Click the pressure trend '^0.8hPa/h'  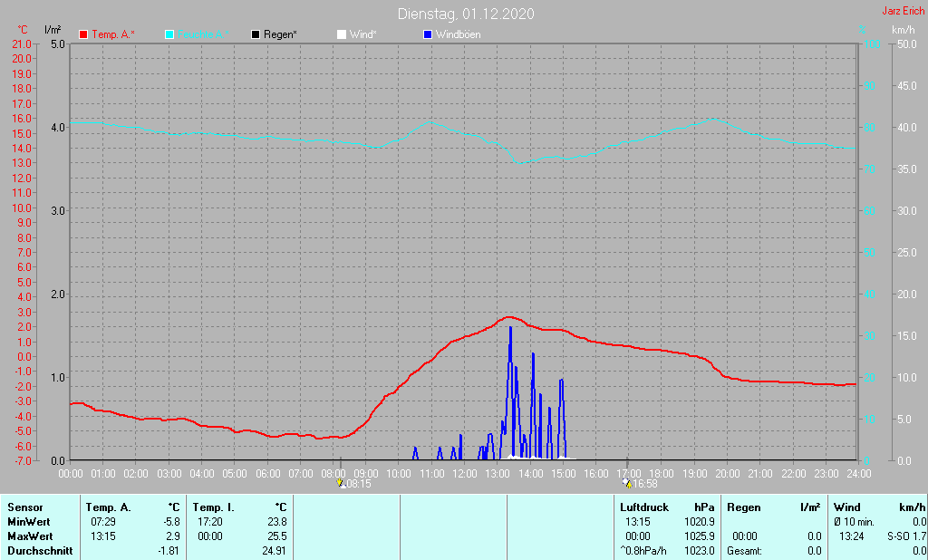[x=644, y=551]
